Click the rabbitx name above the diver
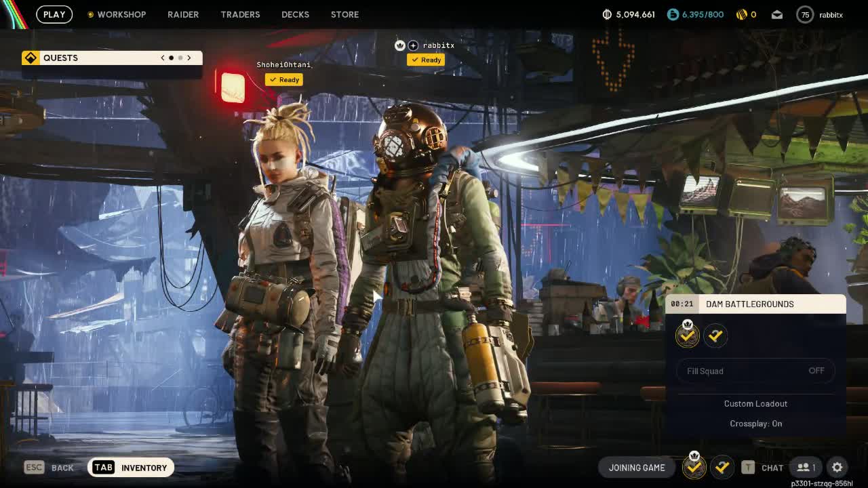The image size is (868, 488). pyautogui.click(x=439, y=45)
